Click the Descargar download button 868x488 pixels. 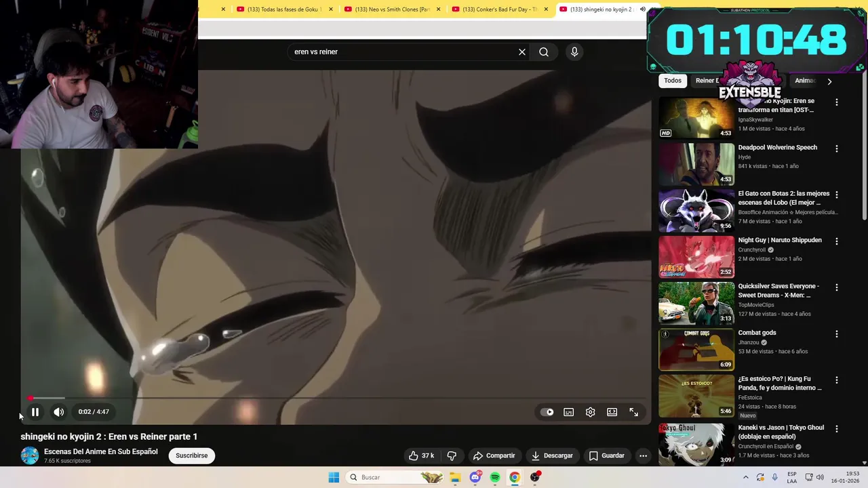click(553, 455)
